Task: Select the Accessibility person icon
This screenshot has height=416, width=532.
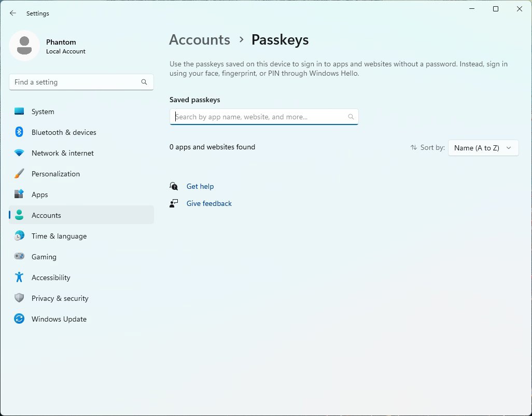Action: pos(19,277)
